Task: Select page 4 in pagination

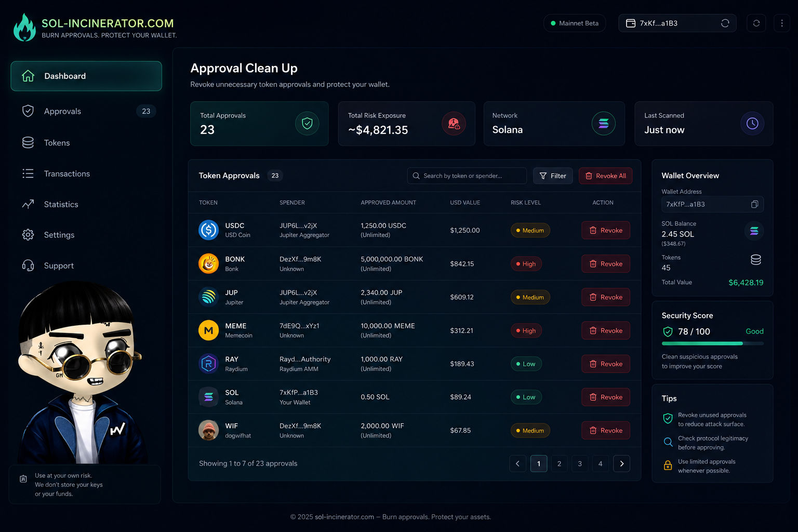Action: (600, 463)
